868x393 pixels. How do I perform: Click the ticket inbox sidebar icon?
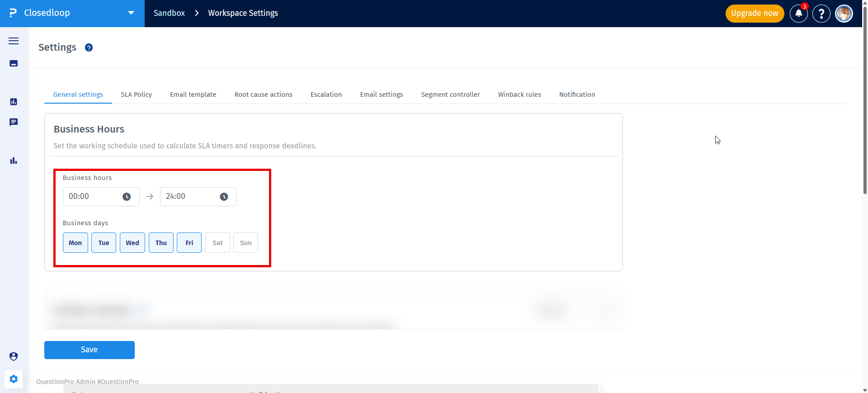(x=14, y=63)
